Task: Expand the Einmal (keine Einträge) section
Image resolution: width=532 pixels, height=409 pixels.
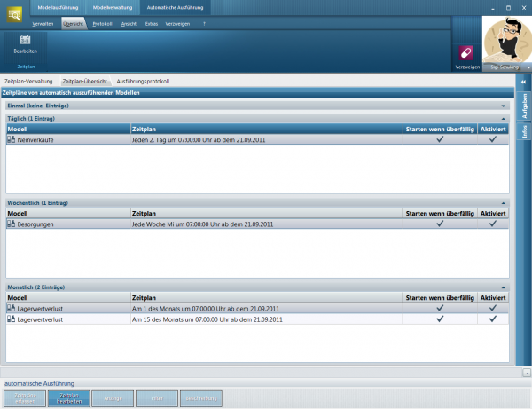Action: (503, 106)
